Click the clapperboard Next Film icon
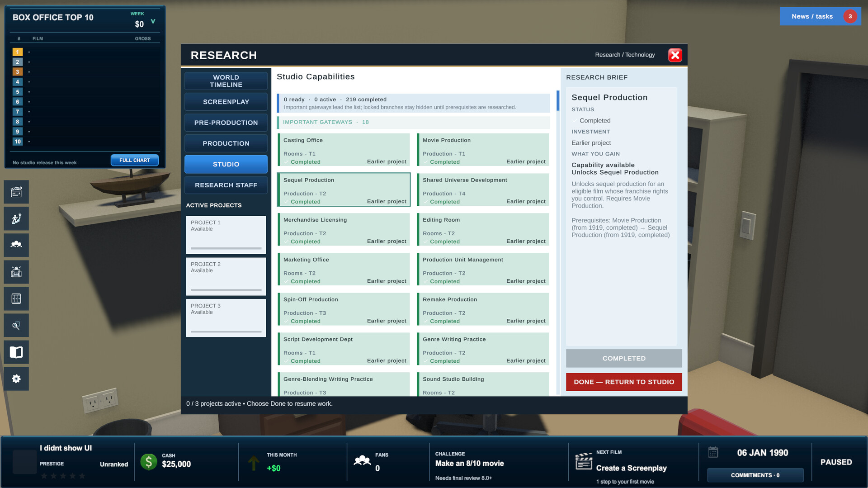Viewport: 868px width, 488px height. coord(584,461)
